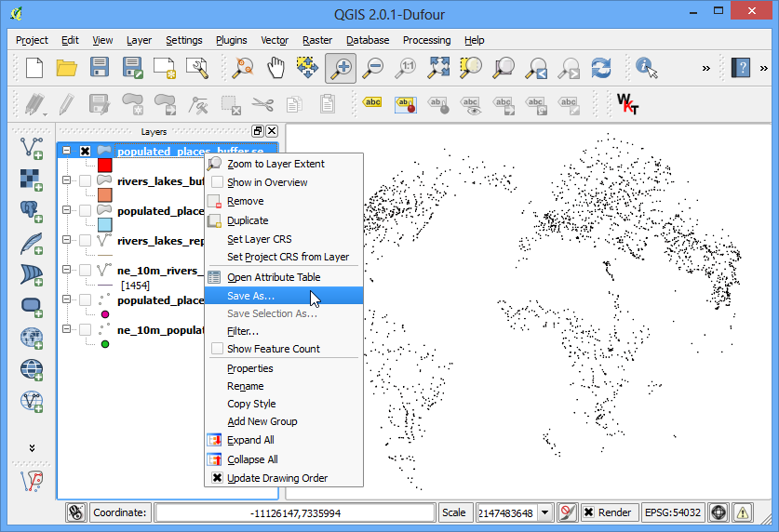This screenshot has height=532, width=779.
Task: Expand more sidebar tools double chevron
Action: [32, 448]
